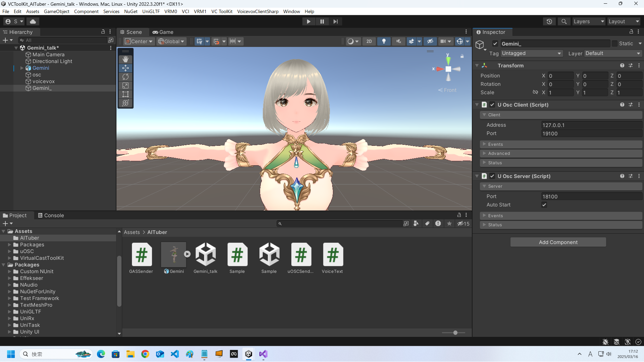The height and width of the screenshot is (362, 644).
Task: Open the VRM0 menu
Action: (170, 11)
